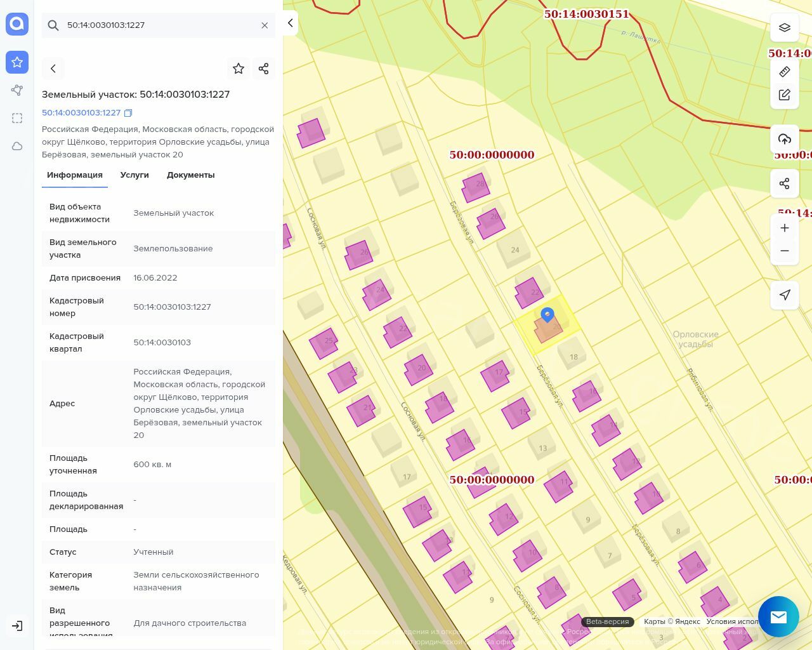
Task: Locate my position with arrow icon
Action: pyautogui.click(x=784, y=295)
